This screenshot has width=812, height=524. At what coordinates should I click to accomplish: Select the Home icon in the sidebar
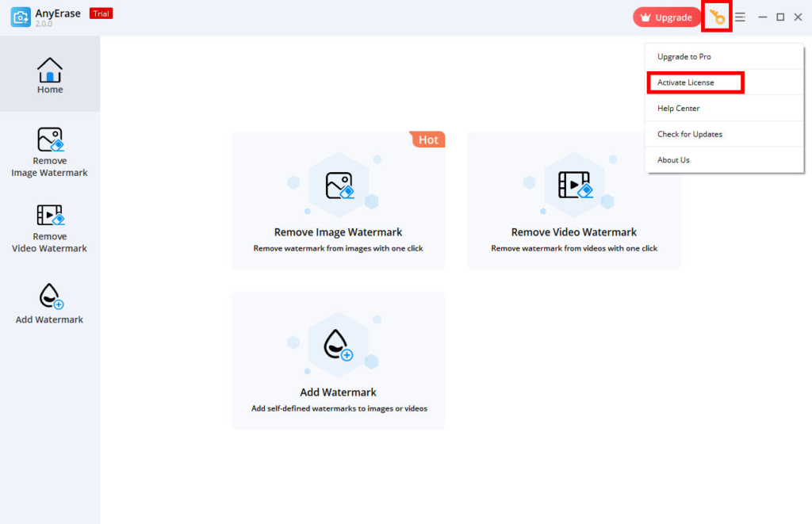(x=50, y=70)
